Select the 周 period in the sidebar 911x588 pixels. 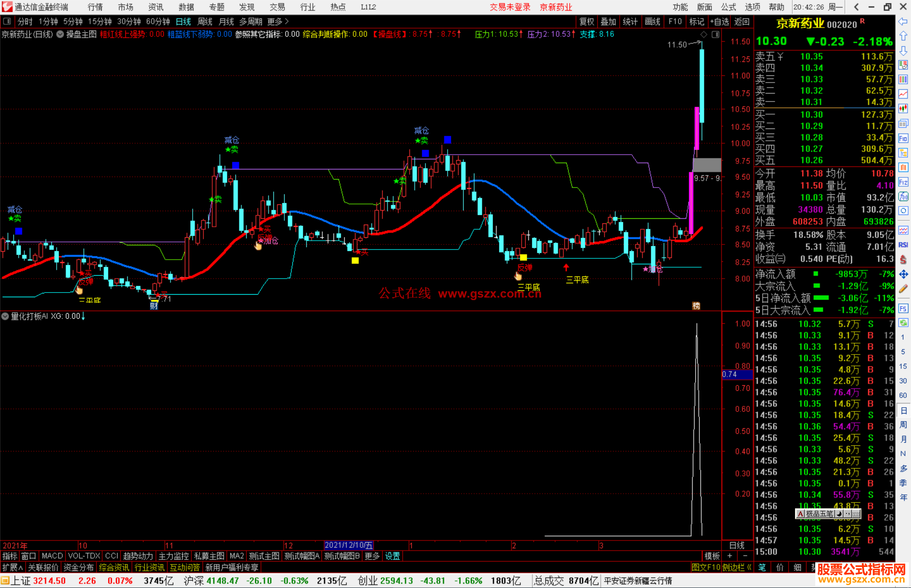point(903,425)
